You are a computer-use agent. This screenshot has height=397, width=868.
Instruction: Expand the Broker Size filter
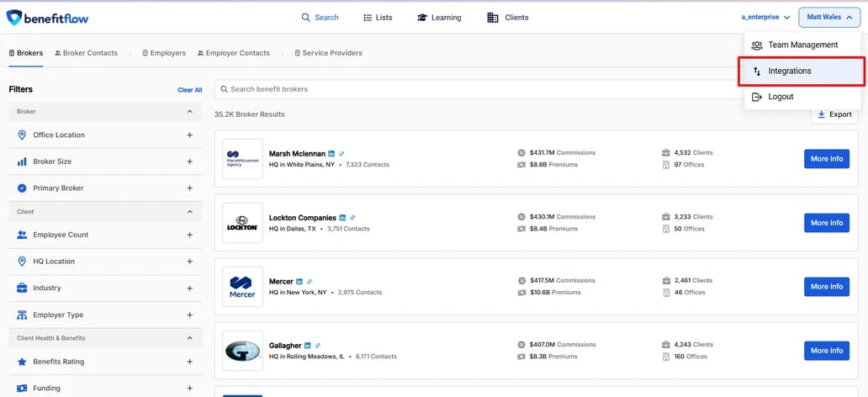coord(190,161)
